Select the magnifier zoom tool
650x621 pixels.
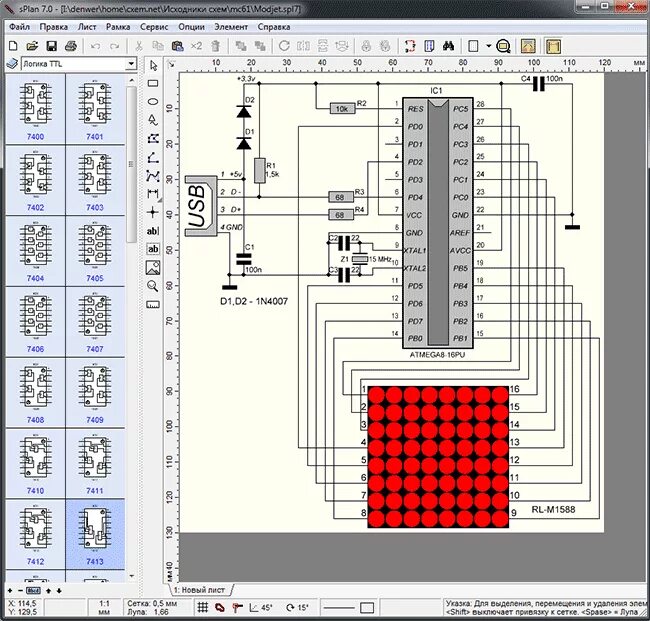153,286
